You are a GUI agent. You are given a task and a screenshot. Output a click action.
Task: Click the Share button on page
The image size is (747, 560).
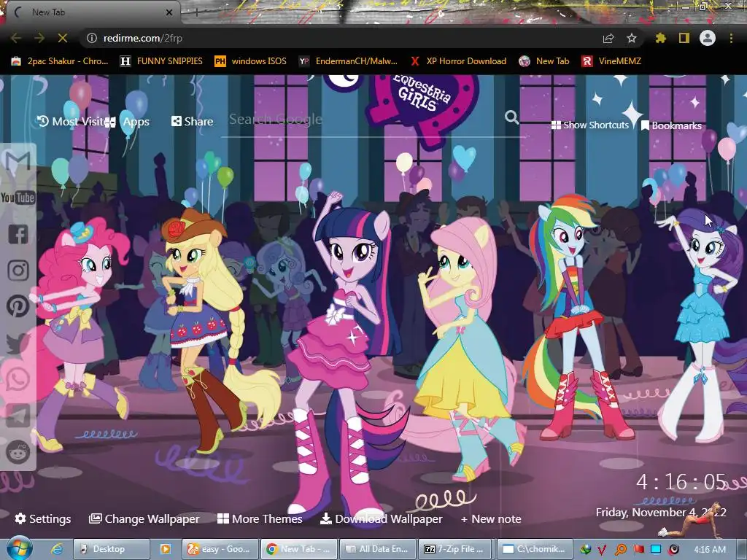192,122
